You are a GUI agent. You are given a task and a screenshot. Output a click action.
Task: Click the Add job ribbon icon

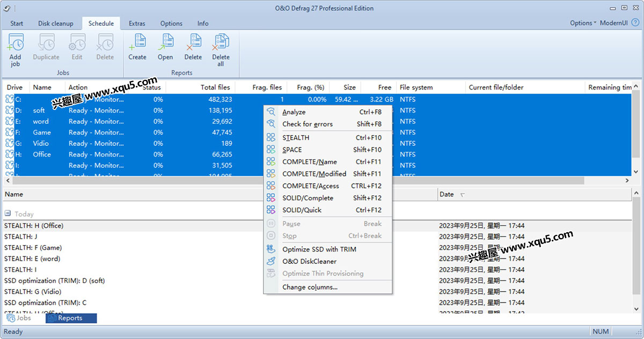pos(16,43)
